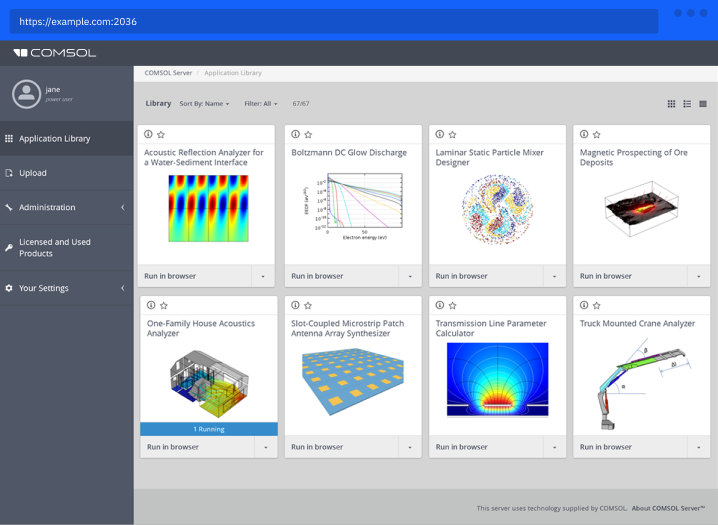Star the One-Family House Acoustics Analyzer
The height and width of the screenshot is (525, 718).
pos(163,305)
